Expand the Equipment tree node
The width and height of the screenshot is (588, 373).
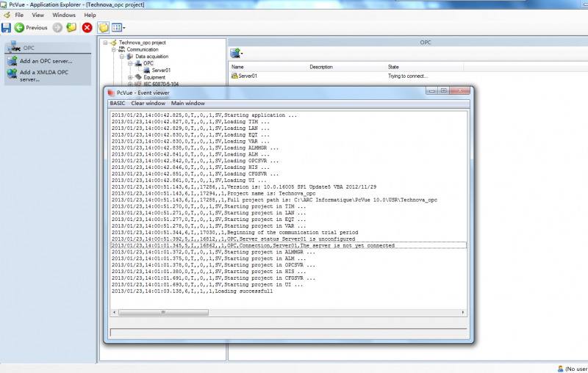coord(130,77)
